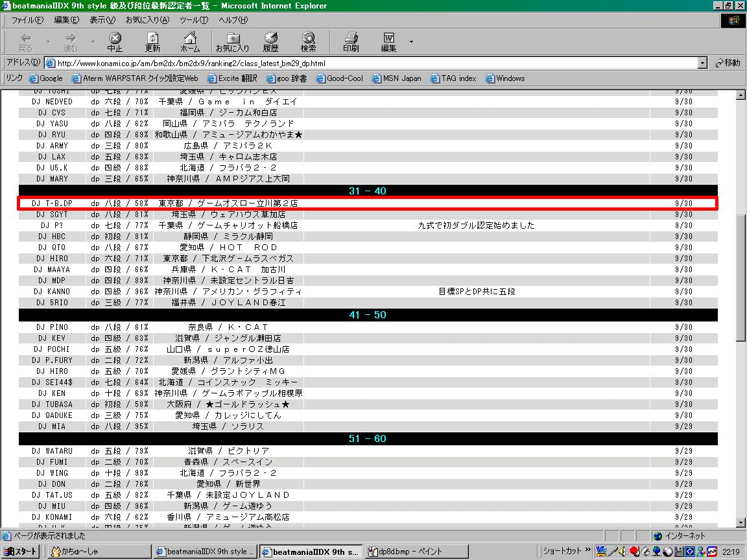Switch to first beatmaniaIIDX 9th style taskbar window
Viewport: 747px width, 560px height.
point(206,552)
